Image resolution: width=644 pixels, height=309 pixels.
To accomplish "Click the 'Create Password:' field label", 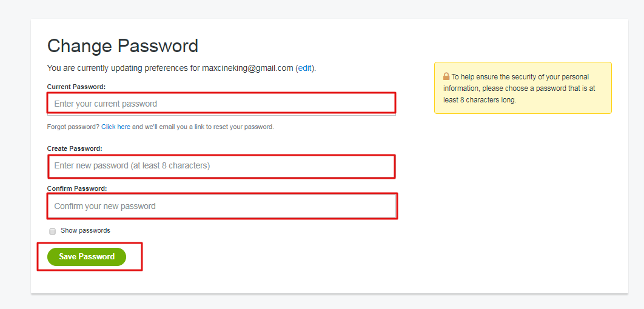I will tap(75, 148).
